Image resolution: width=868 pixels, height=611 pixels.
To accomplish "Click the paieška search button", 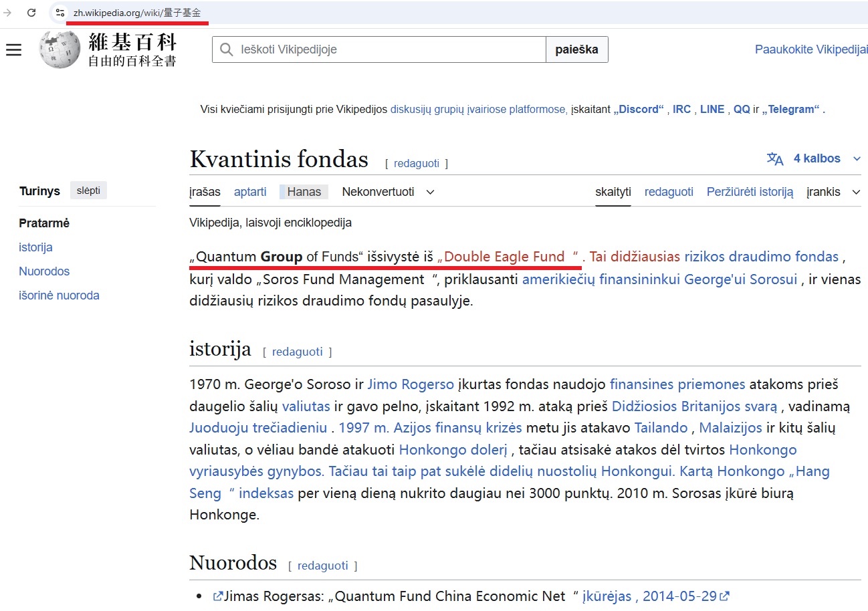I will (576, 49).
